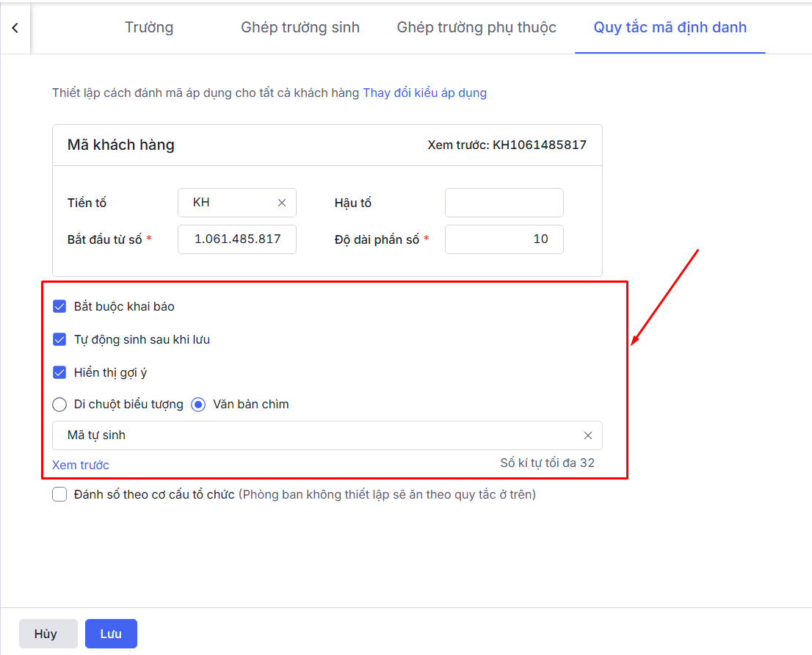The height and width of the screenshot is (655, 812).
Task: Click the back arrow chevron
Action: pos(15,28)
